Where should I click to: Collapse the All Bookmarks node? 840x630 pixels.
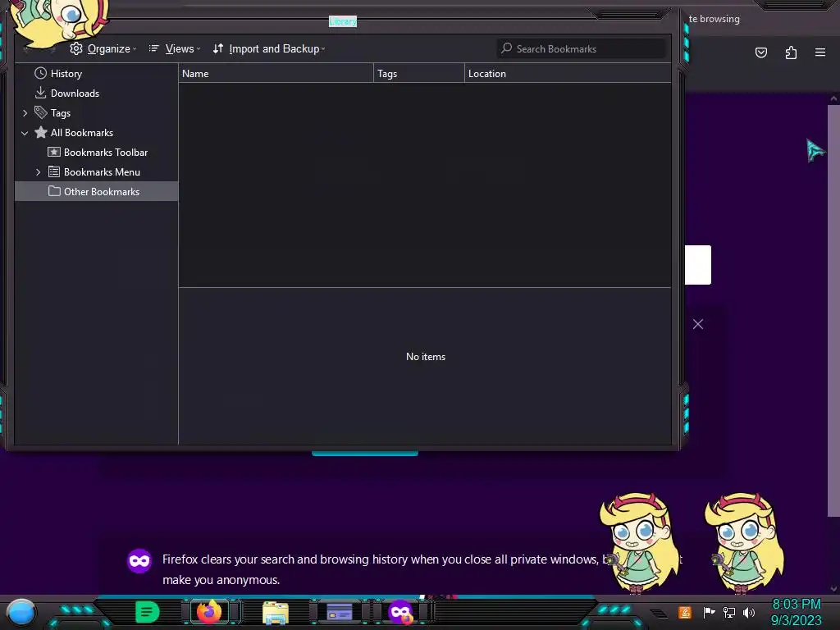(x=25, y=133)
